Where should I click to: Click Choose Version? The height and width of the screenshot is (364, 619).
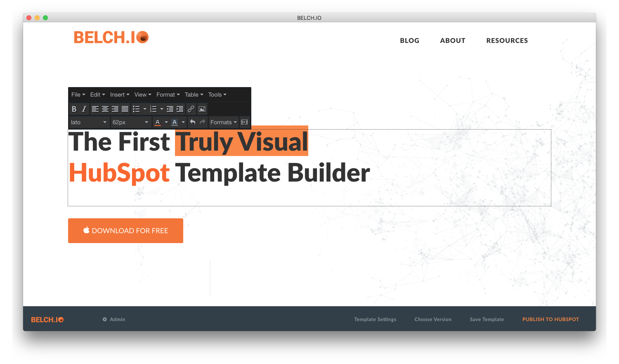433,319
